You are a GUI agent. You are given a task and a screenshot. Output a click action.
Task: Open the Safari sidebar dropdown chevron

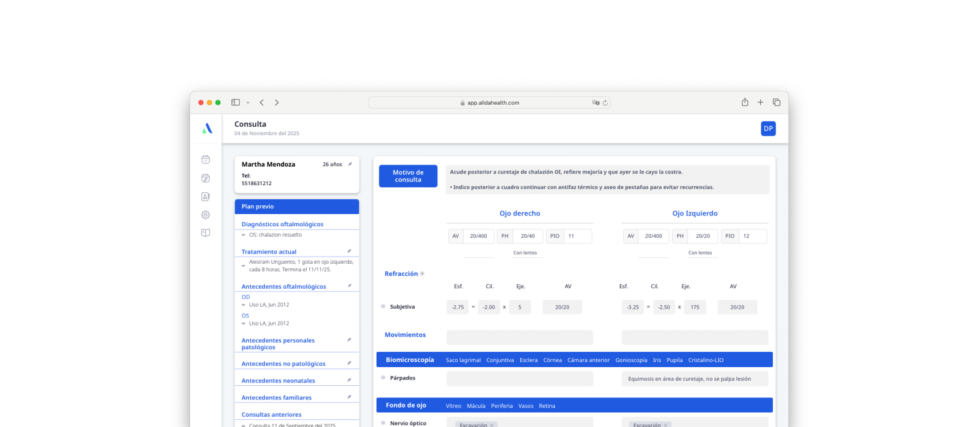point(246,103)
